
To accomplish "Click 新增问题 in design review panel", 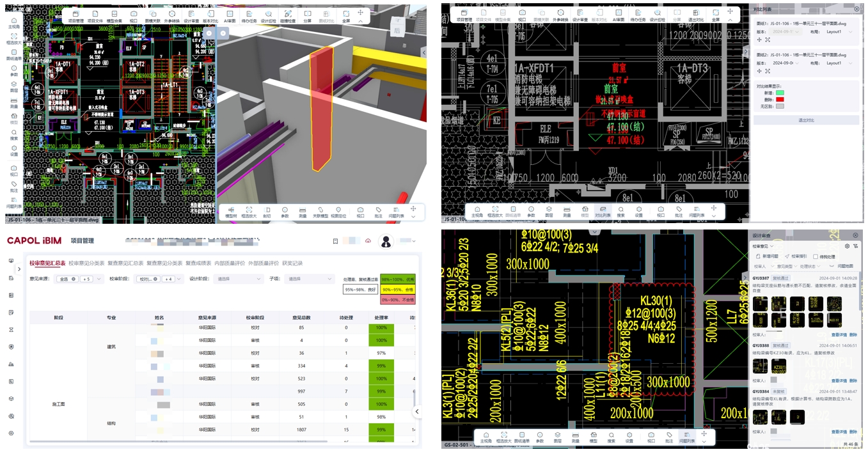I will tap(767, 256).
